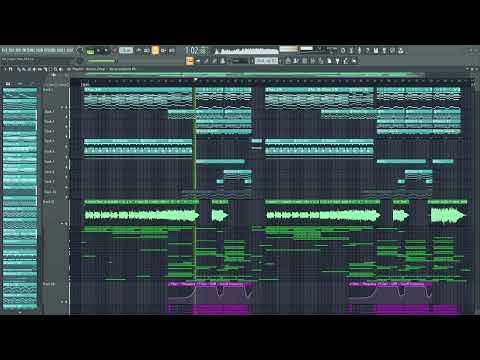Mute Track 8 using its green dot
The height and width of the screenshot is (360, 480).
(66, 177)
